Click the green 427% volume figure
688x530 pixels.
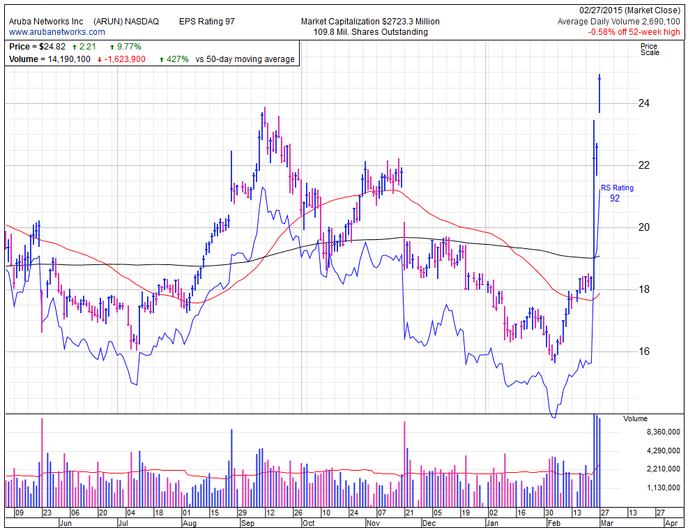(x=177, y=59)
